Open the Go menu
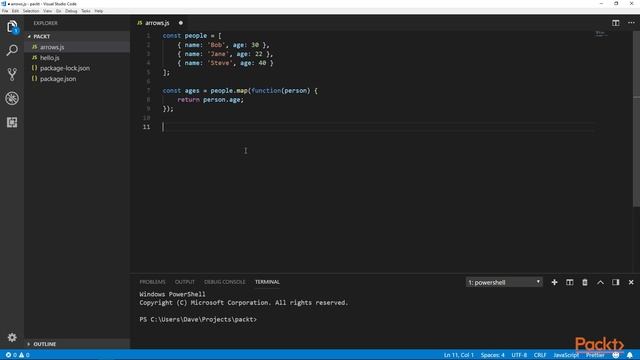640x360 pixels. pos(58,11)
